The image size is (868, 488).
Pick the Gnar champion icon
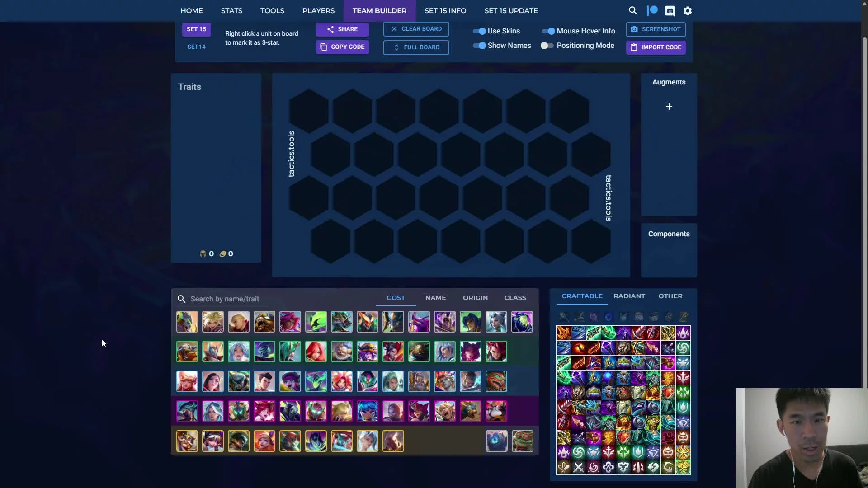coord(264,322)
